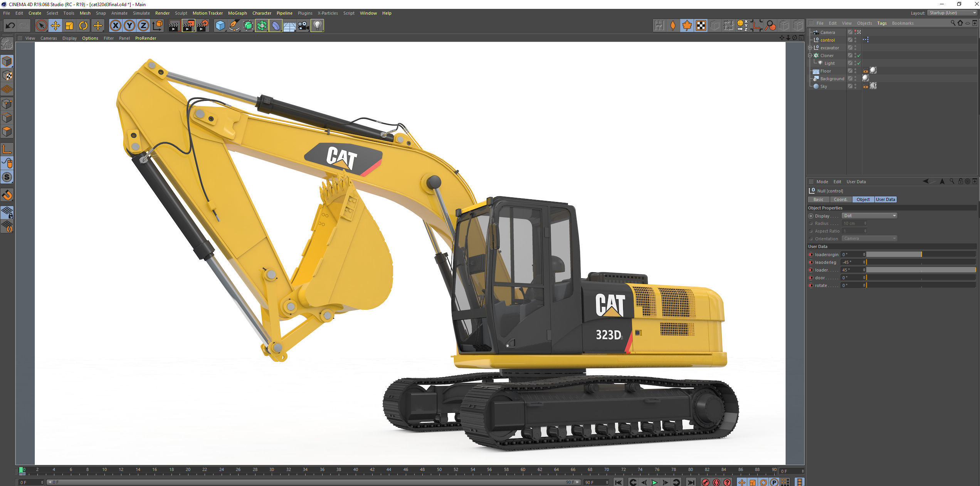
Task: Switch to User Data attributes tab
Action: coord(885,199)
